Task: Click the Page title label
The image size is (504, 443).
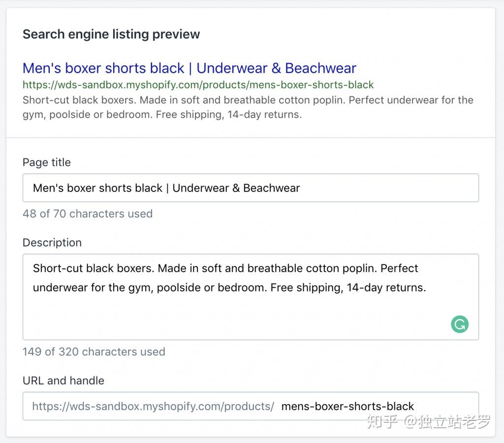Action: point(47,162)
